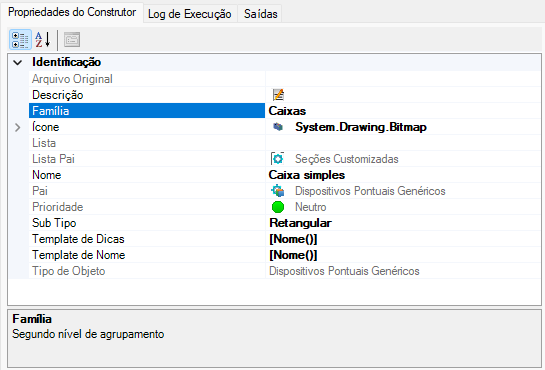Switch to the Log de Execução tab
Viewport: 545px width, 370px height.
coord(190,14)
